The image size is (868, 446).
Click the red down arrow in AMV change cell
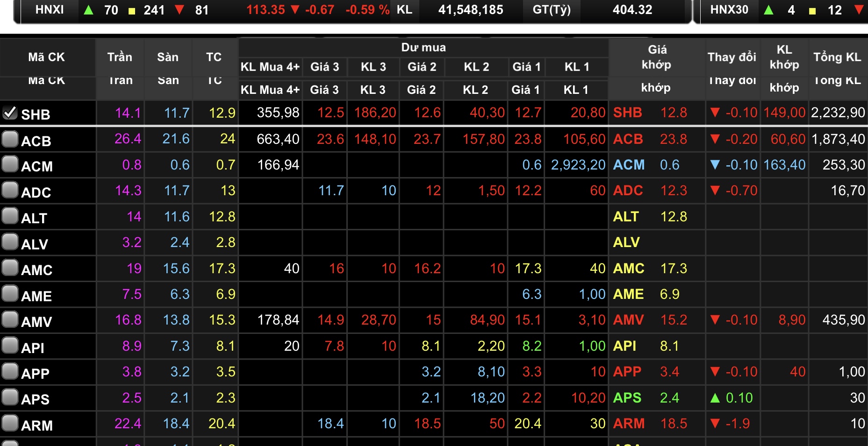tap(715, 320)
